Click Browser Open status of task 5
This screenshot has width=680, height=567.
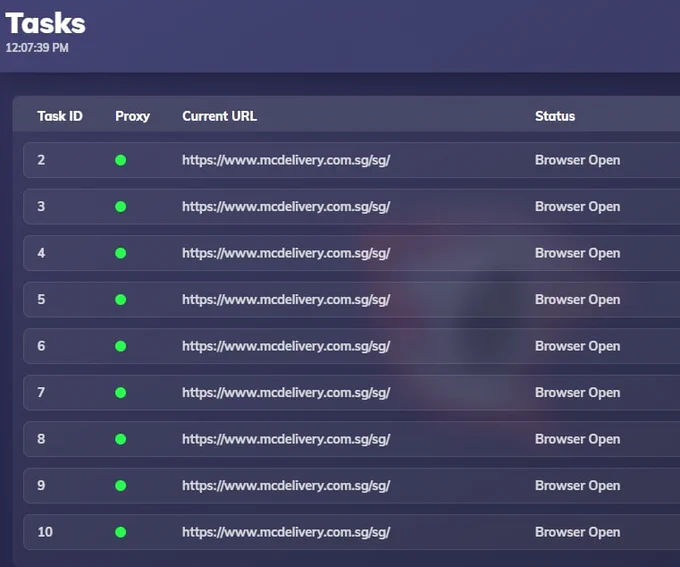(577, 300)
